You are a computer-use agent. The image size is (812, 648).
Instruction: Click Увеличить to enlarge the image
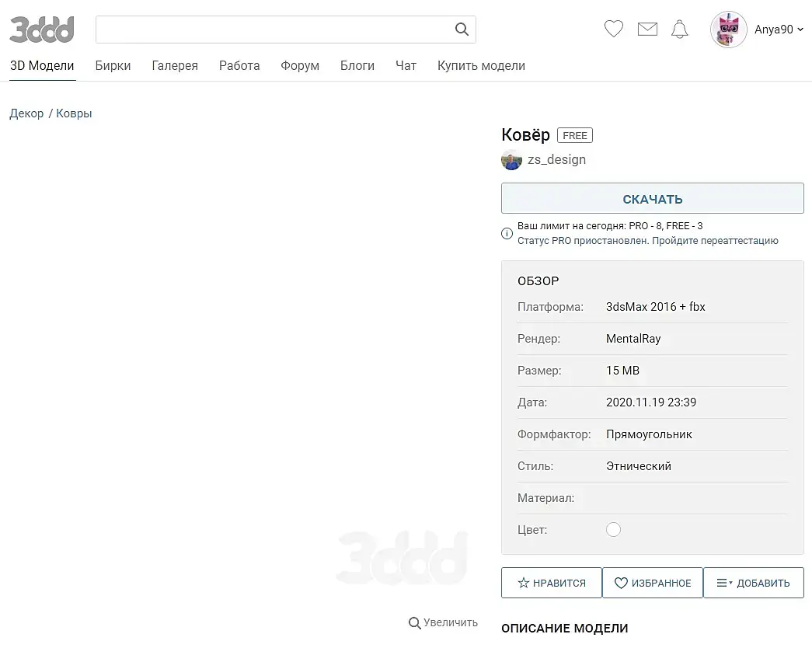point(443,622)
